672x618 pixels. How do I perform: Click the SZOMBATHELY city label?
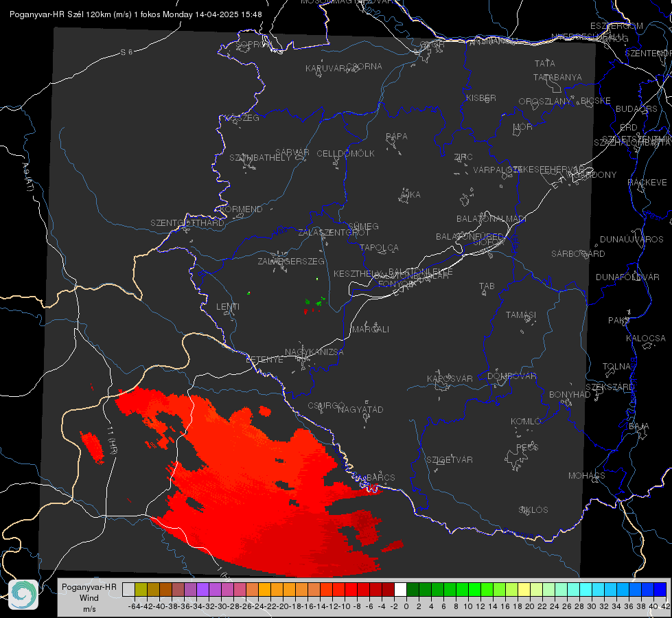260,158
